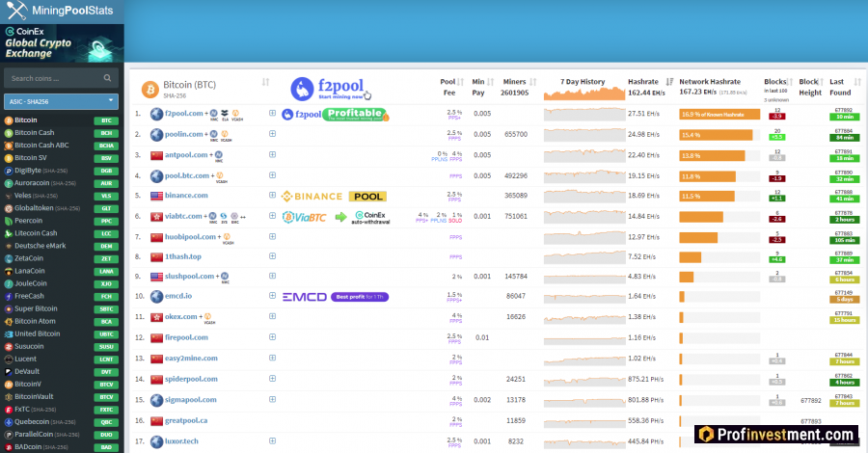868x453 pixels.
Task: Expand details for f2pool.com row
Action: coord(272,113)
